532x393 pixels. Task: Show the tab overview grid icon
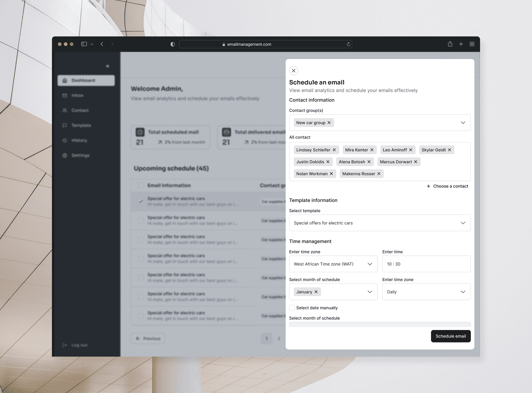tap(472, 44)
